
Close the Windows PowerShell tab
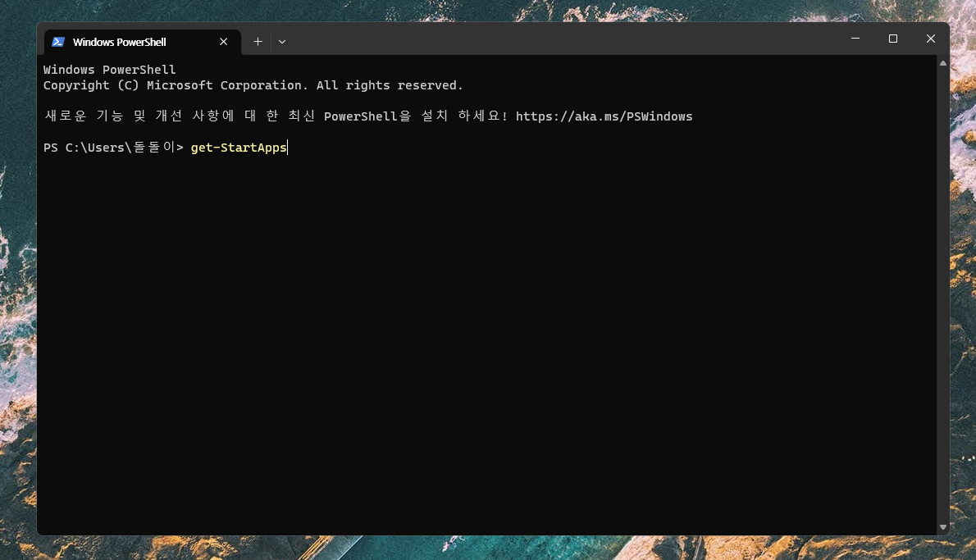point(223,42)
